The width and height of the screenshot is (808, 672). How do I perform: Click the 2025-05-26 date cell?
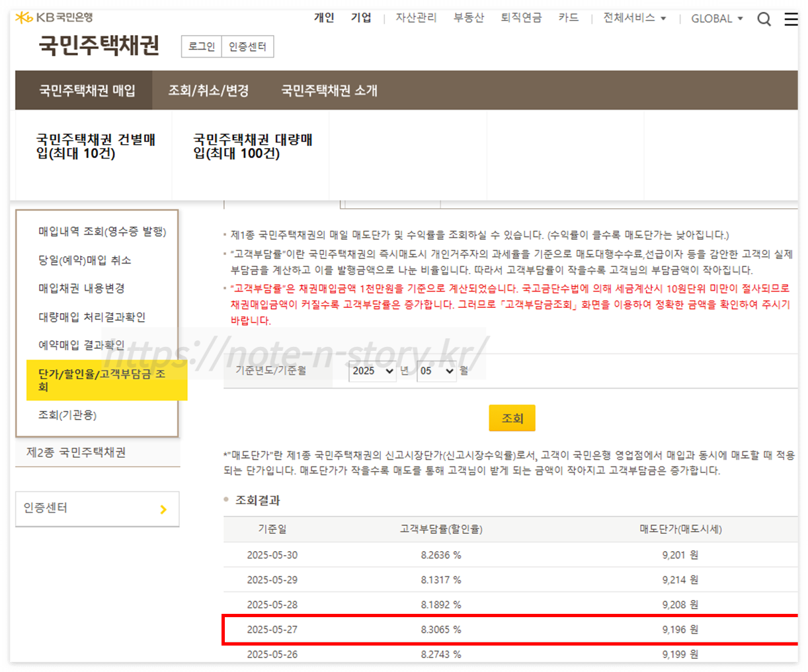coord(272,654)
